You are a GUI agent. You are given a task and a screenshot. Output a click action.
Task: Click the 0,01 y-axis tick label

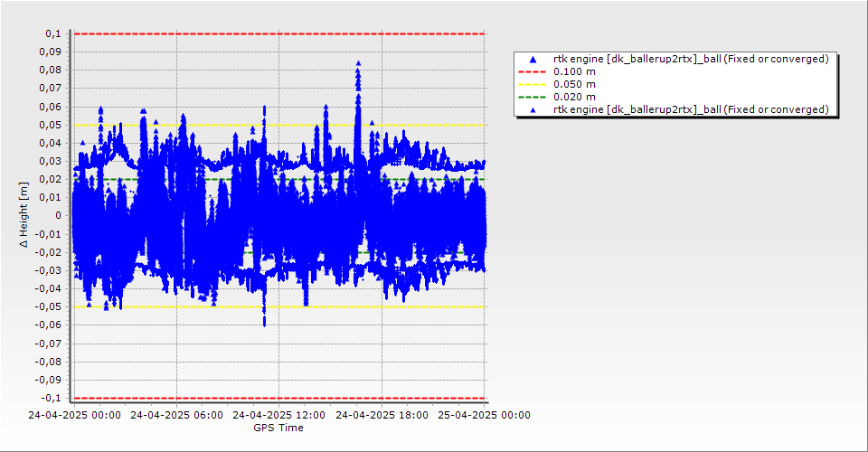click(51, 197)
